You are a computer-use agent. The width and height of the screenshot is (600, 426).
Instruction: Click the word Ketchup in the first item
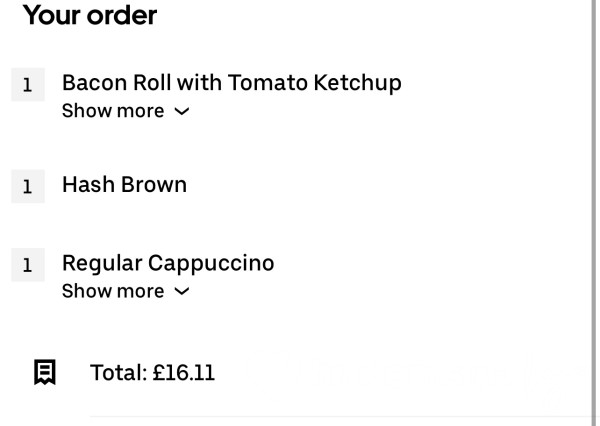click(357, 83)
